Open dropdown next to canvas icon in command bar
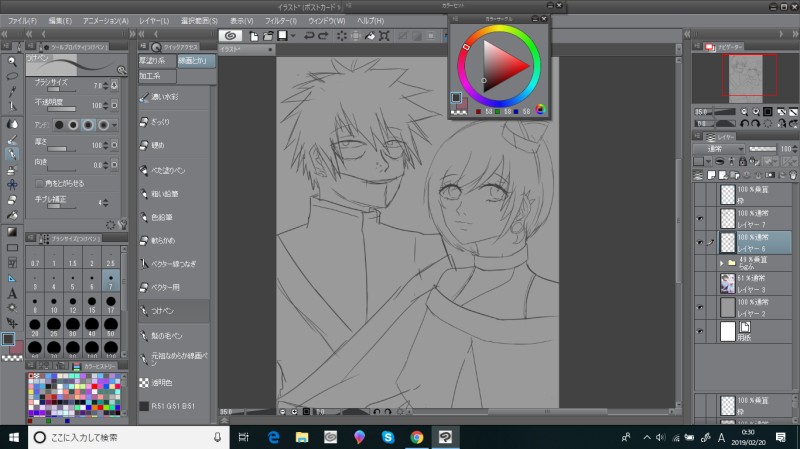 [293, 36]
